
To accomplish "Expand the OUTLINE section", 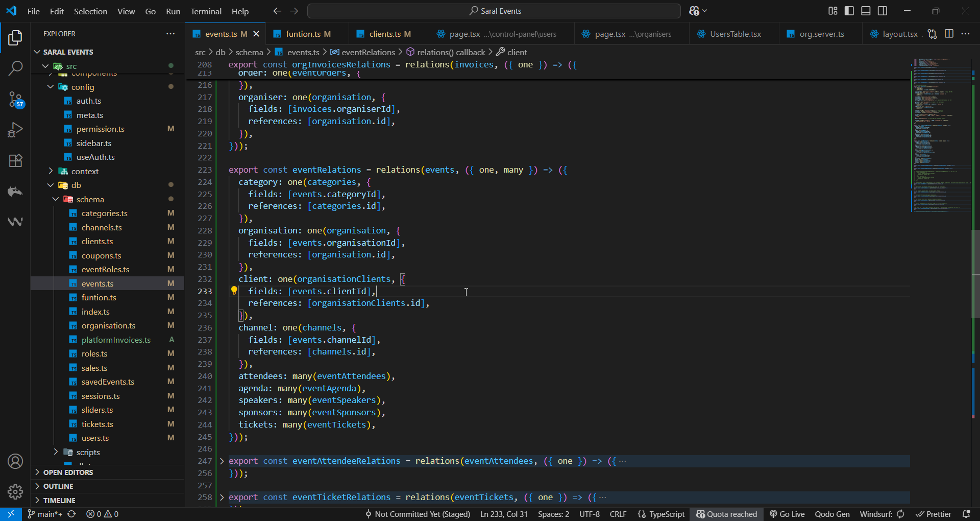I will coord(58,486).
